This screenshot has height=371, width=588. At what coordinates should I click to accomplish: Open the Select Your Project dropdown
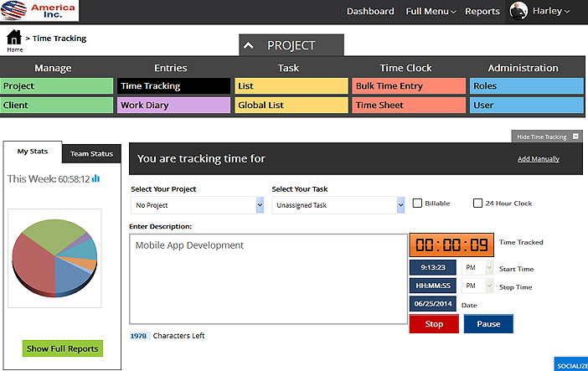(197, 204)
